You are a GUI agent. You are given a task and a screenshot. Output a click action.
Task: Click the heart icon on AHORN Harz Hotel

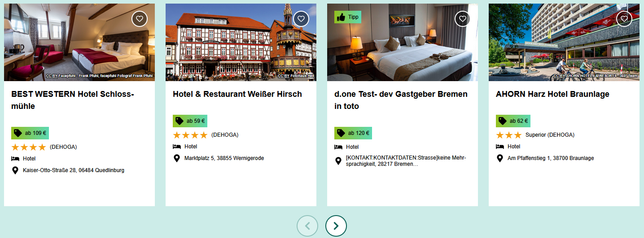pos(624,19)
